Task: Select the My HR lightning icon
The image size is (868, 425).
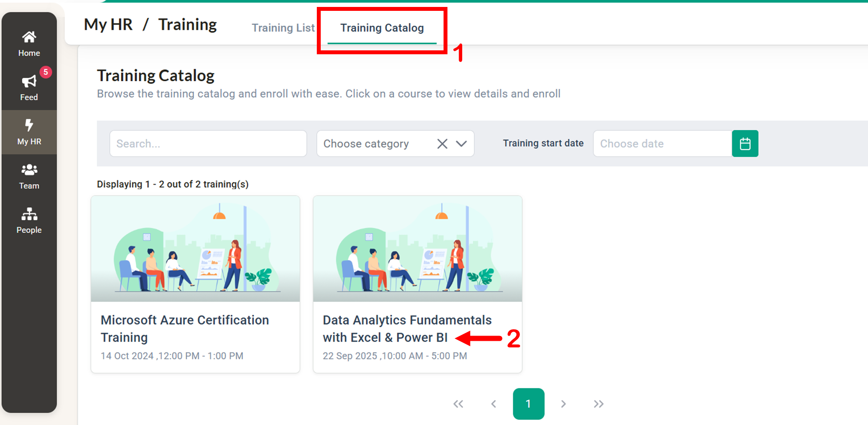Action: [29, 125]
